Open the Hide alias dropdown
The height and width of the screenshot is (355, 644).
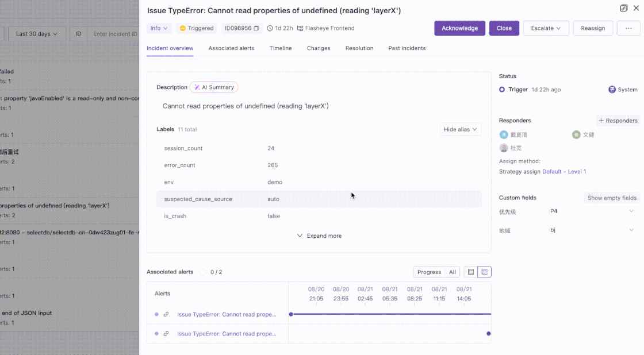(461, 129)
